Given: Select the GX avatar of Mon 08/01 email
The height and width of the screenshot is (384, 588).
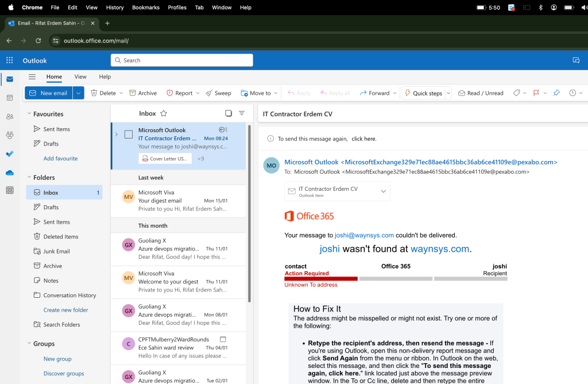Looking at the screenshot, I should tap(129, 311).
